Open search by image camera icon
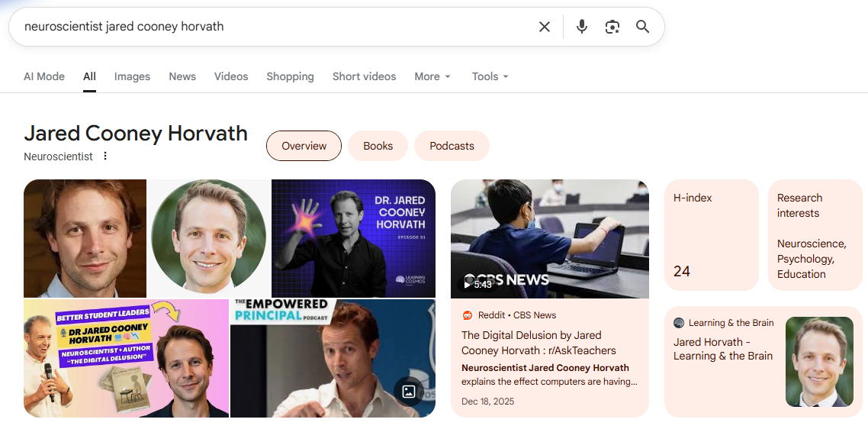Viewport: 868px width, 429px height. point(612,27)
